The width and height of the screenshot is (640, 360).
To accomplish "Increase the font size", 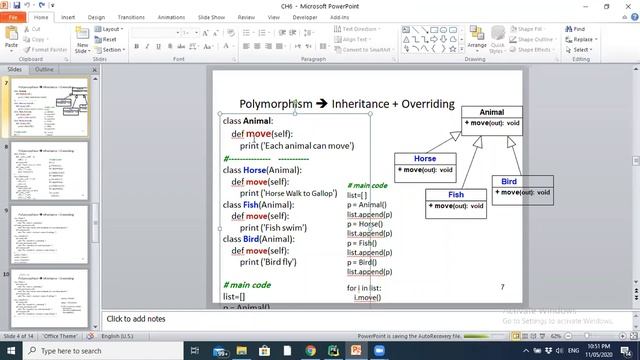I will tap(205, 33).
